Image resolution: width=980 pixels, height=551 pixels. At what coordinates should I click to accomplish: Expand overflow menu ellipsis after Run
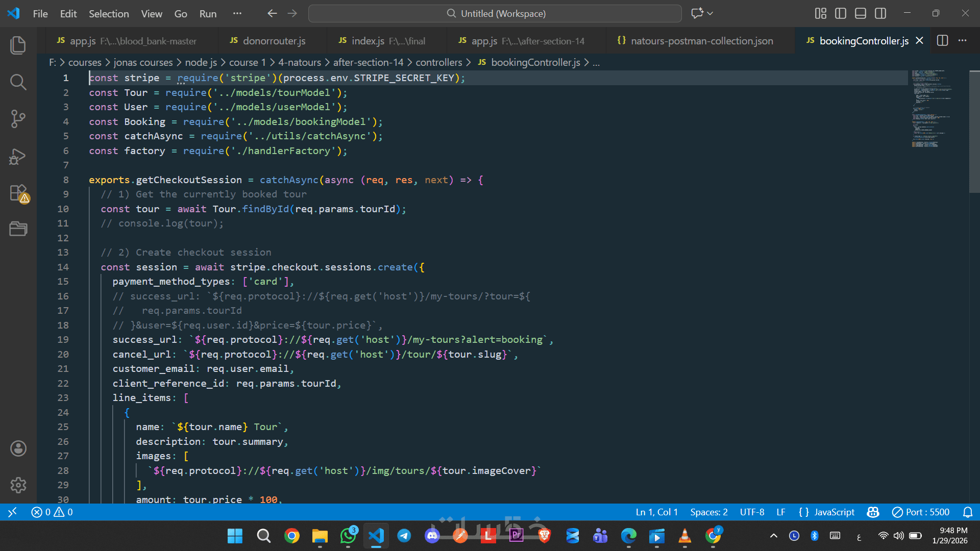[237, 14]
